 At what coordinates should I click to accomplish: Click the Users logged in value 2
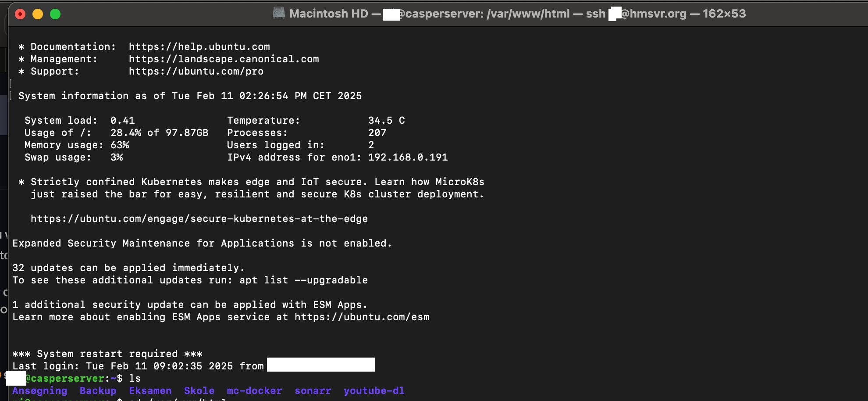pos(371,145)
